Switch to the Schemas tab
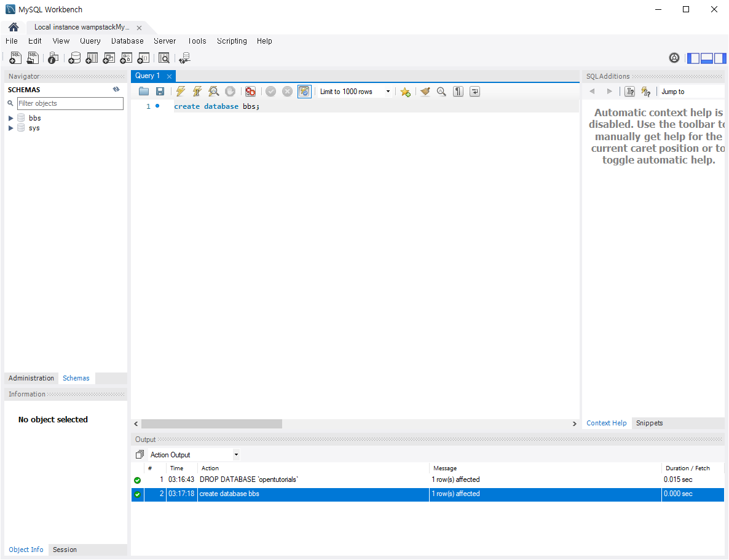729x560 pixels. tap(76, 378)
